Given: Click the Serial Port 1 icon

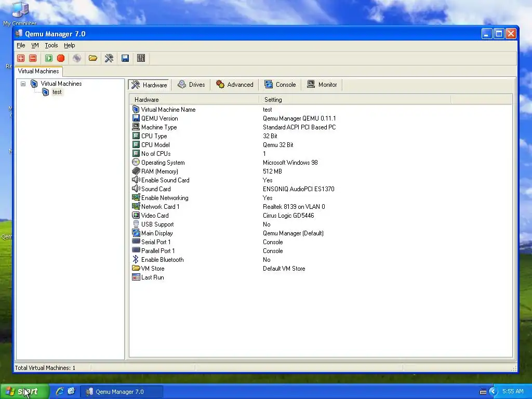Looking at the screenshot, I should coord(136,242).
